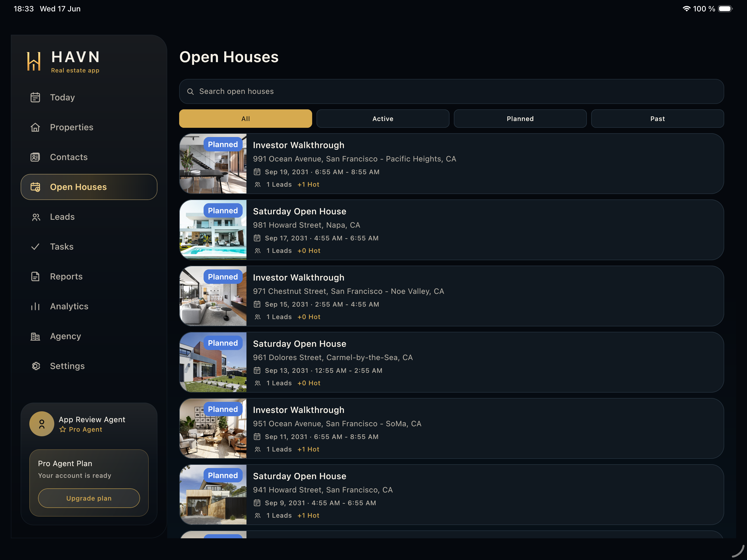Open Saturday Open House at 981 Howard Street
Image resolution: width=747 pixels, height=560 pixels.
pyautogui.click(x=451, y=230)
